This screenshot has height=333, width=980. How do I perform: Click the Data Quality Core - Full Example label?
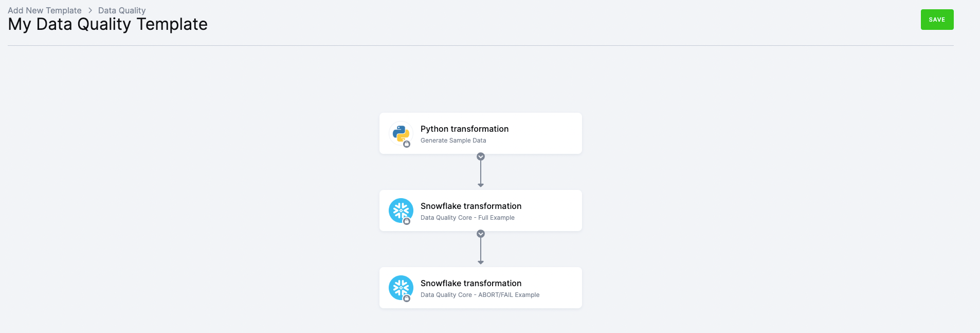[467, 217]
